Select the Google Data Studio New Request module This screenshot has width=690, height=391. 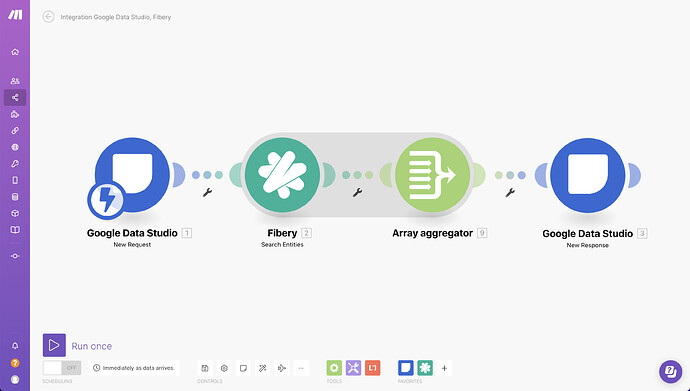(x=132, y=175)
